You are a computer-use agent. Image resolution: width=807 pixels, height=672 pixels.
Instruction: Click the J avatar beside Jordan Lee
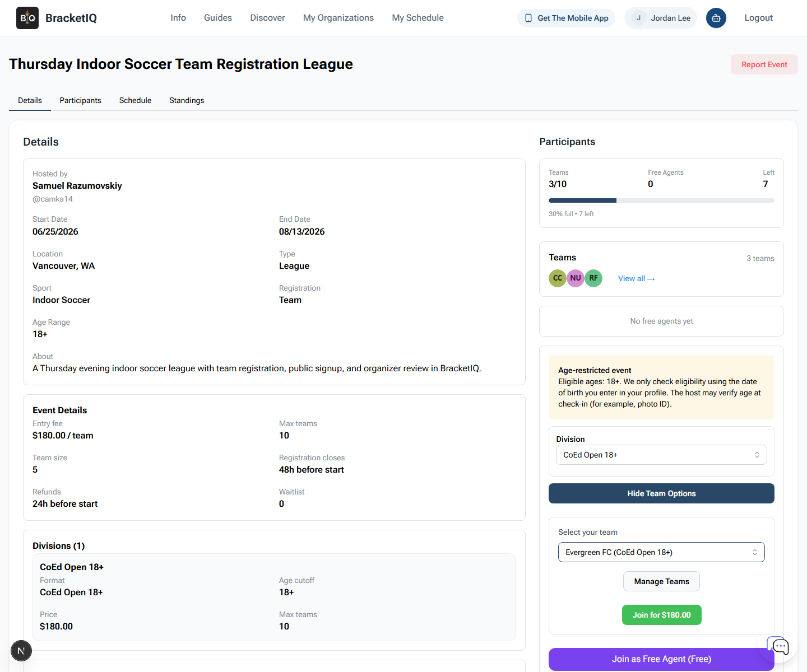pyautogui.click(x=638, y=18)
